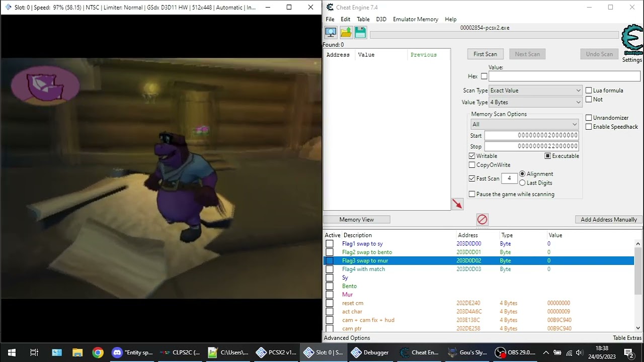Click Memory View button
The width and height of the screenshot is (644, 362).
pos(356,220)
